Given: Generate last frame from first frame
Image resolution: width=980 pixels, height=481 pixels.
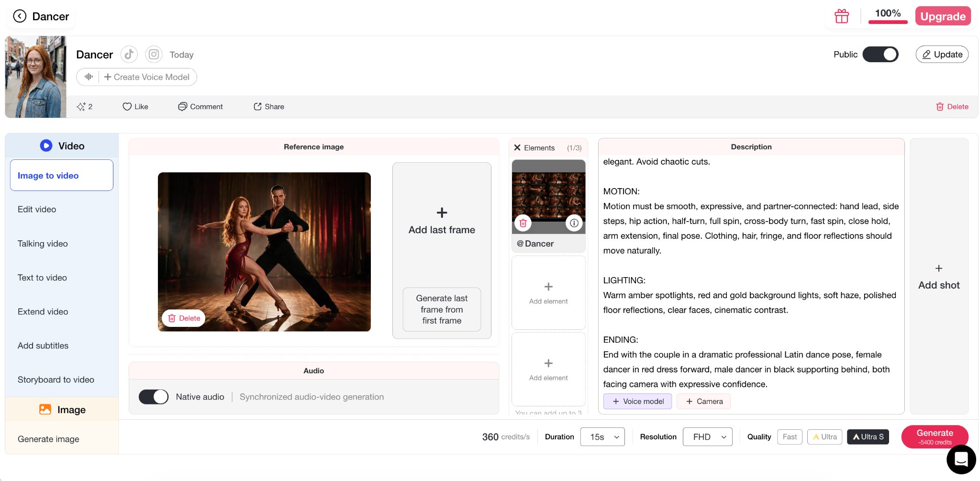Looking at the screenshot, I should coord(442,310).
